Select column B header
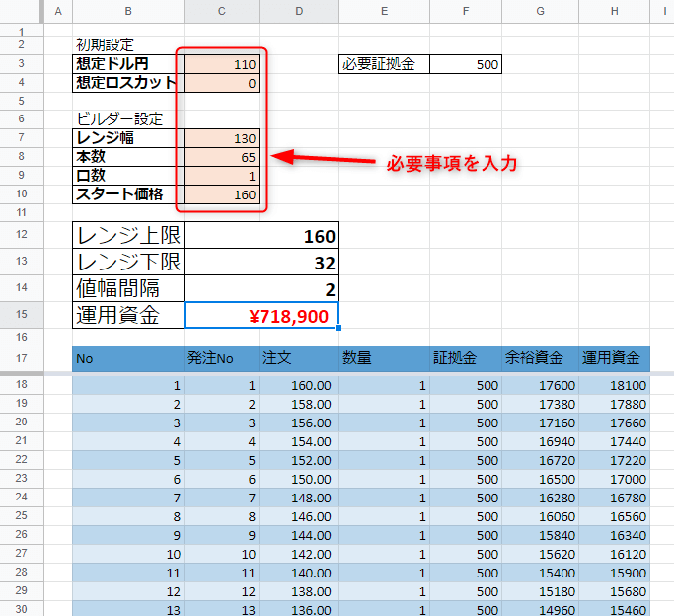The width and height of the screenshot is (674, 616). pos(128,11)
